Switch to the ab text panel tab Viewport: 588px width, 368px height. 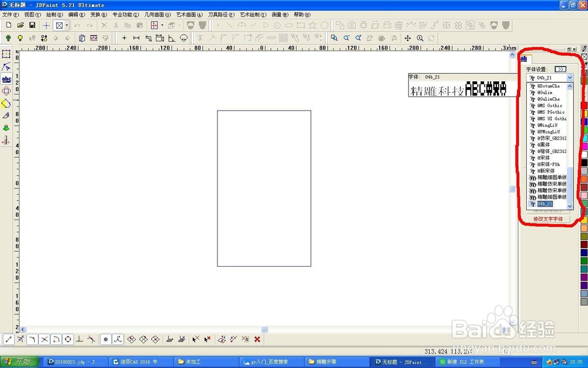coord(524,58)
